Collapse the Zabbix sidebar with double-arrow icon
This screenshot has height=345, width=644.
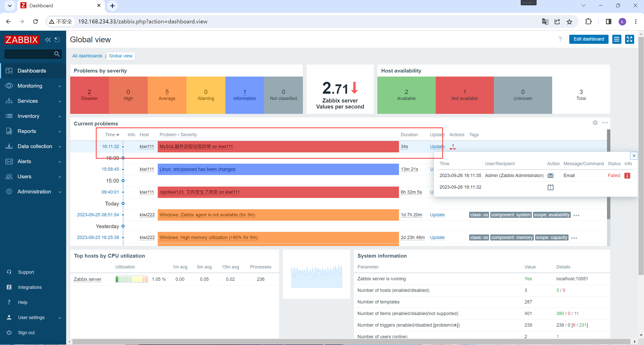48,40
